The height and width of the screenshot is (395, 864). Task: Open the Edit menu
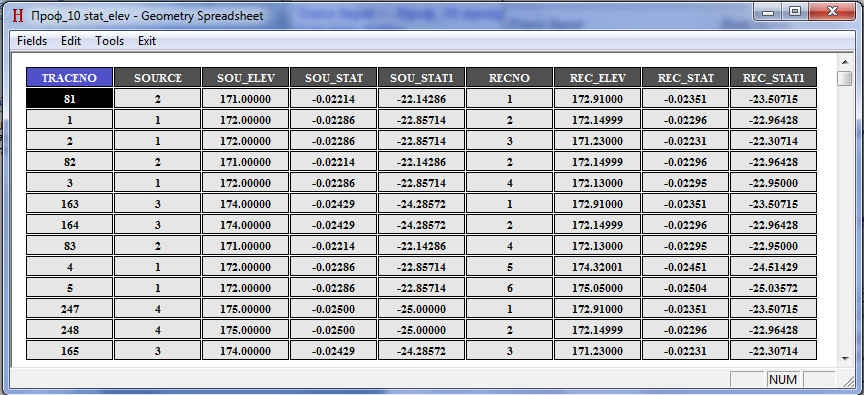[x=71, y=41]
